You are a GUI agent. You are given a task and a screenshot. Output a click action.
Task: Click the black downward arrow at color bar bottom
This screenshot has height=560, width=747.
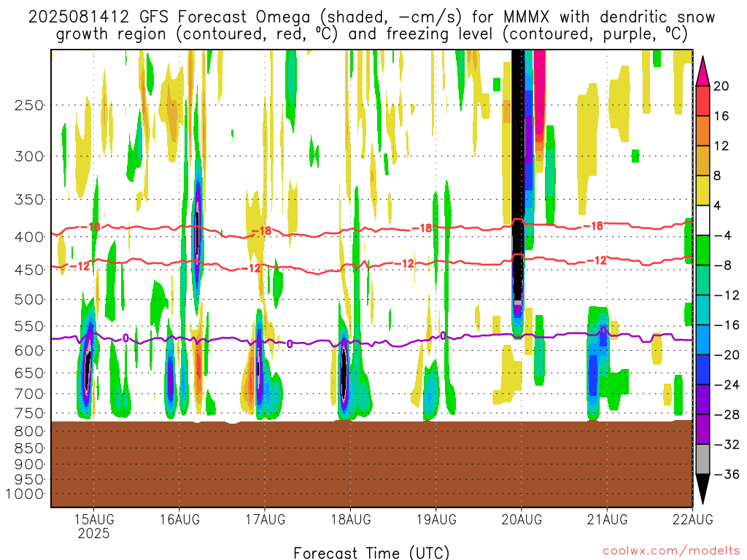[703, 489]
